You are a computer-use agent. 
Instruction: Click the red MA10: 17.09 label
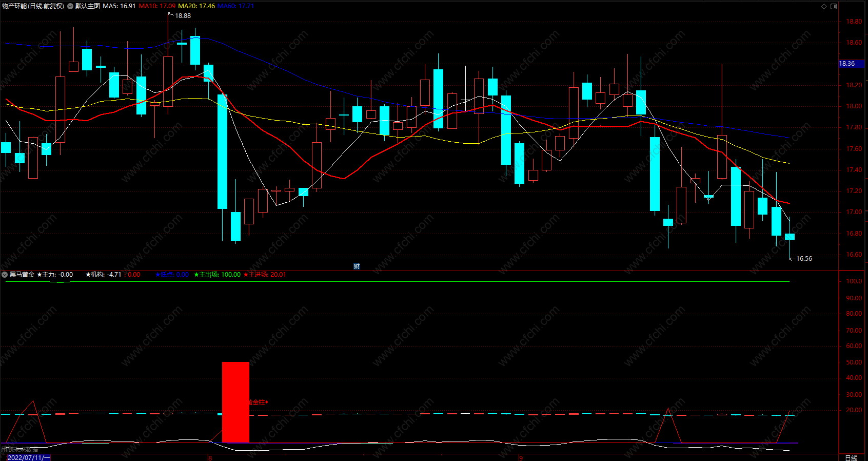click(157, 6)
